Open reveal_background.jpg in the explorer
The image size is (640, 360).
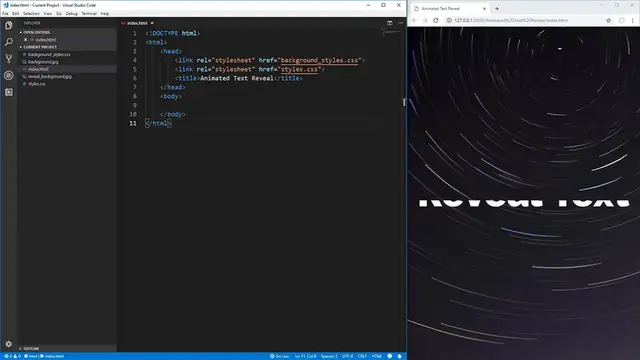pyautogui.click(x=50, y=76)
